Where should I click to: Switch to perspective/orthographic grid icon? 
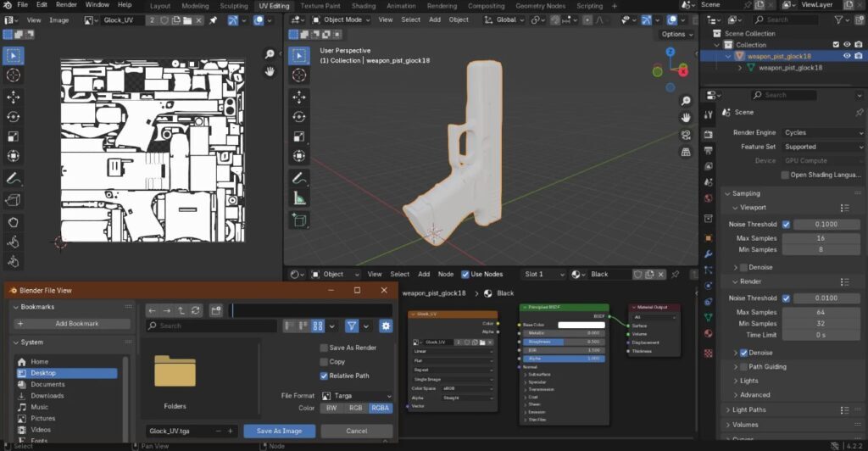(x=685, y=153)
